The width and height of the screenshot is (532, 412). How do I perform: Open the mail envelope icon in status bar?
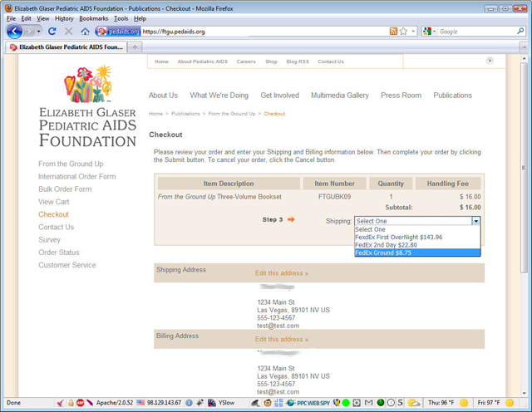(368, 403)
